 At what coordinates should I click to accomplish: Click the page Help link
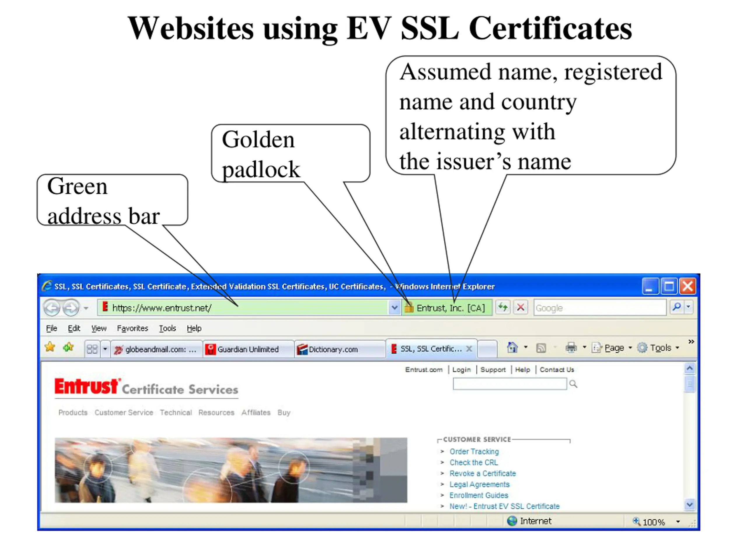coord(522,370)
